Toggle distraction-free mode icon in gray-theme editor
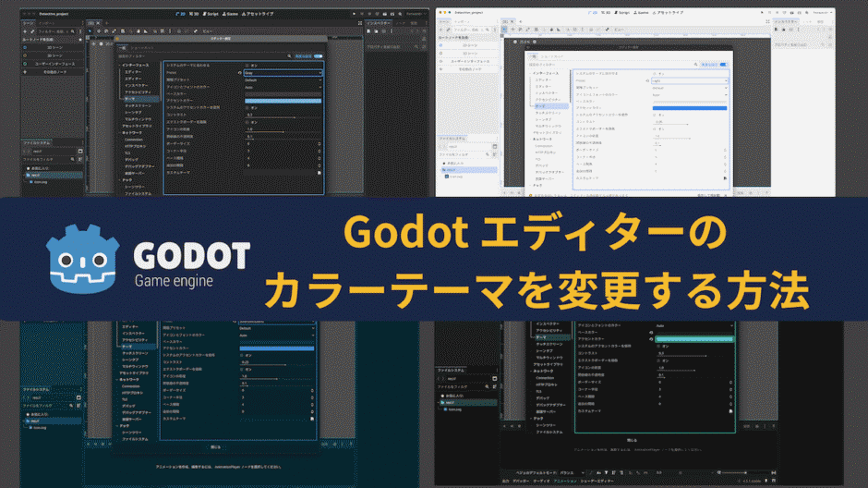 (360, 23)
